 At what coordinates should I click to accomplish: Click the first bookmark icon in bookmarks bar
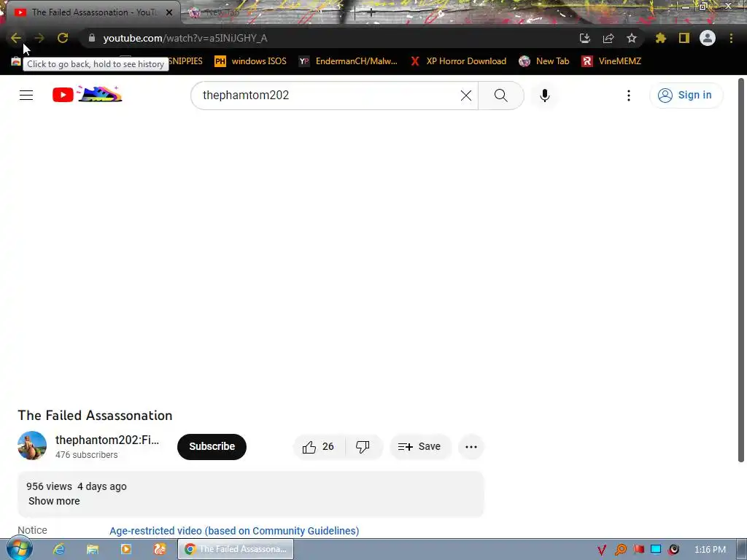tap(16, 61)
